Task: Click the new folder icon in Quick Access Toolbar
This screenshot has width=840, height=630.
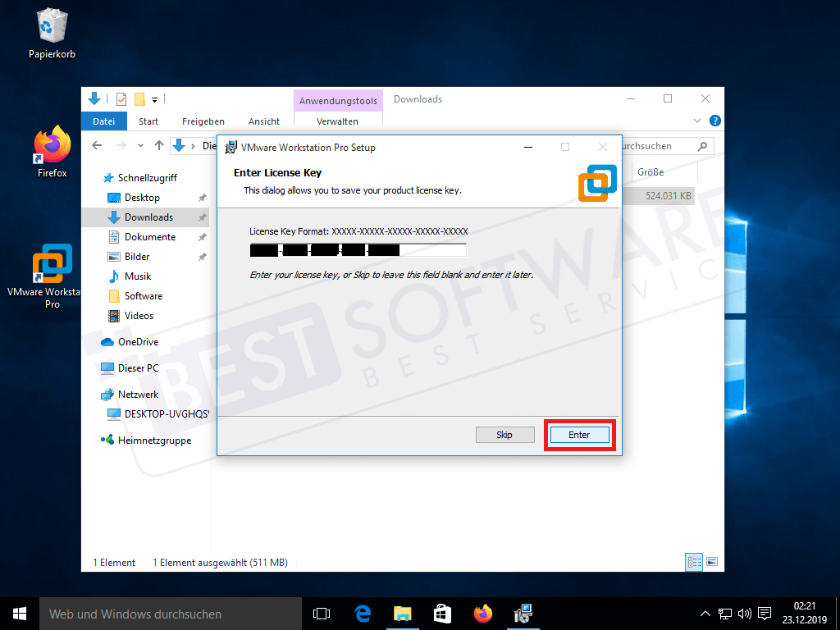Action: [138, 98]
